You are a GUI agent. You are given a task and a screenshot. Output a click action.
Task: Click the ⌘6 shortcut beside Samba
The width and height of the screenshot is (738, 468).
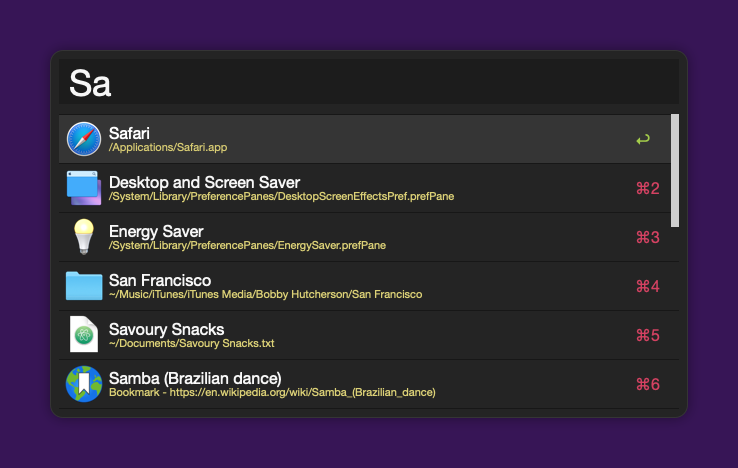(x=648, y=384)
